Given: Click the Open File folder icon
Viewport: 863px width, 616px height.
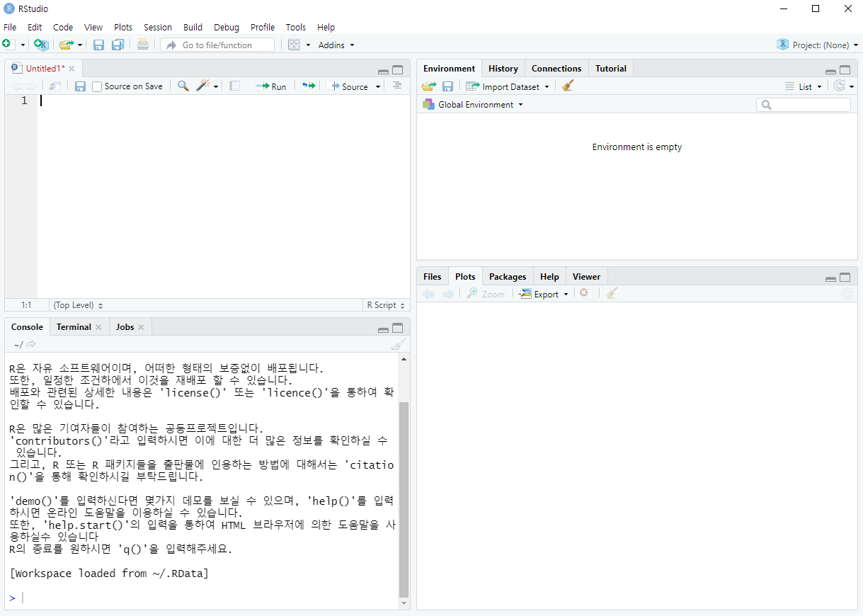Looking at the screenshot, I should (66, 45).
